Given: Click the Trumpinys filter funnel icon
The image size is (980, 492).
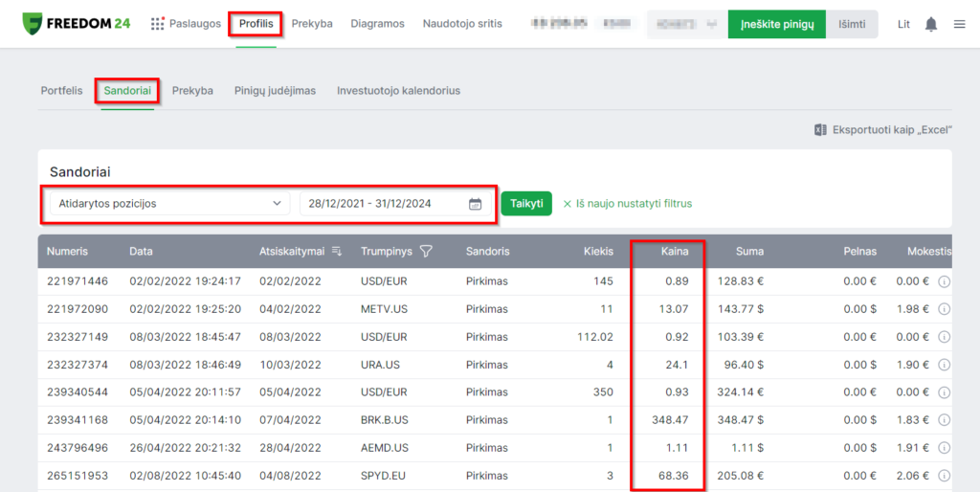Looking at the screenshot, I should 426,252.
